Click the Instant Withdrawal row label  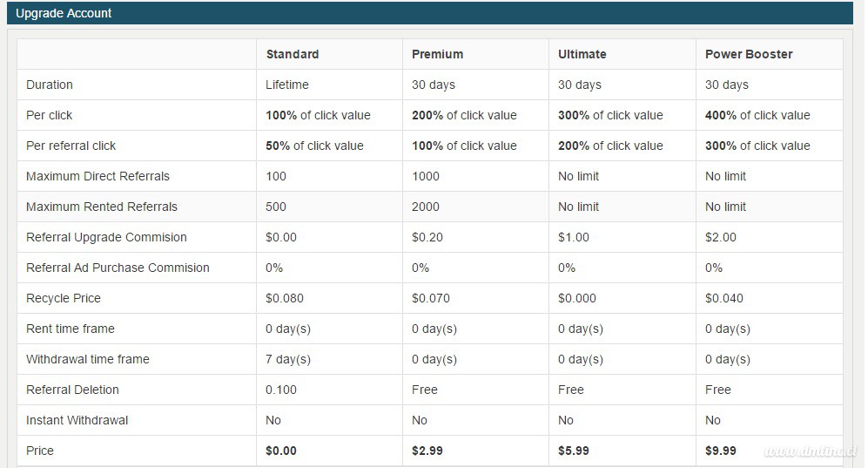click(x=77, y=420)
